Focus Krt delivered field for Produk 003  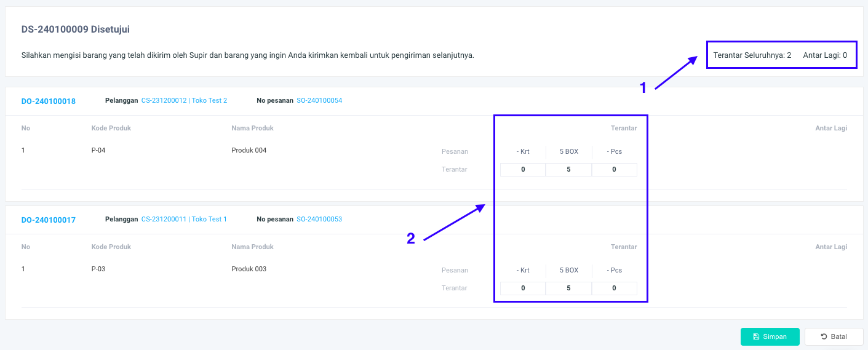[x=523, y=288]
